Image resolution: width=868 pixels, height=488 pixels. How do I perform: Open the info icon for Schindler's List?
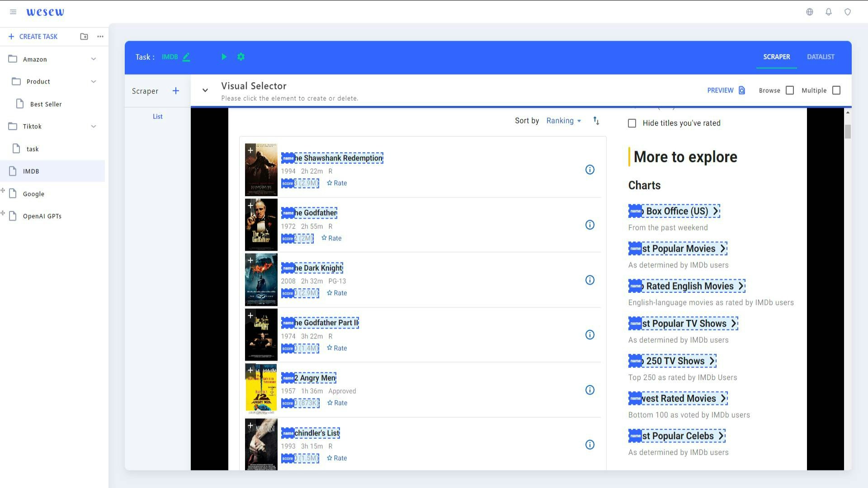[590, 445]
